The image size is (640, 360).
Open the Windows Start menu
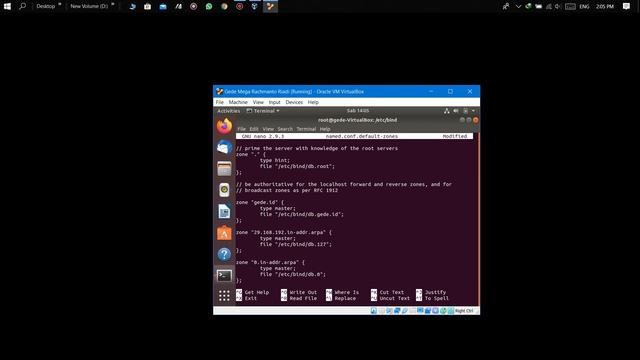(7, 6)
